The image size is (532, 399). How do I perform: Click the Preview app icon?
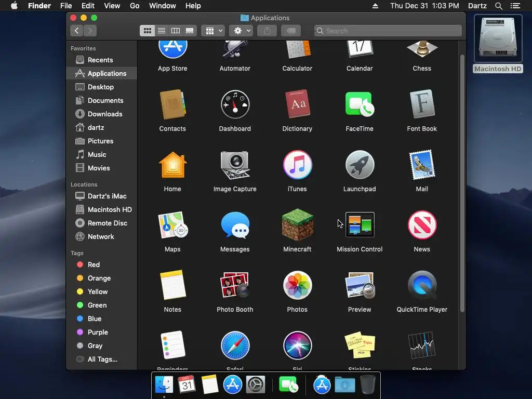[360, 285]
